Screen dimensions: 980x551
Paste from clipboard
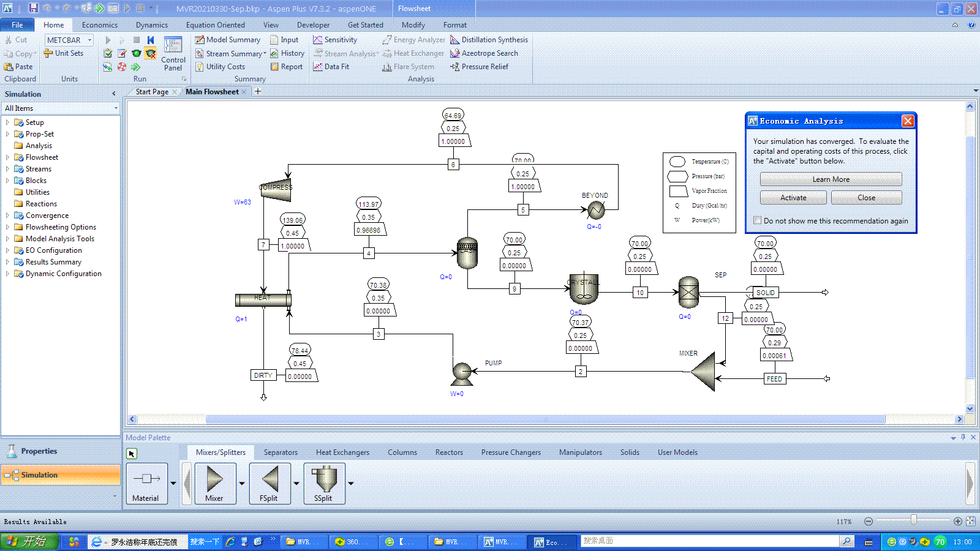(18, 67)
